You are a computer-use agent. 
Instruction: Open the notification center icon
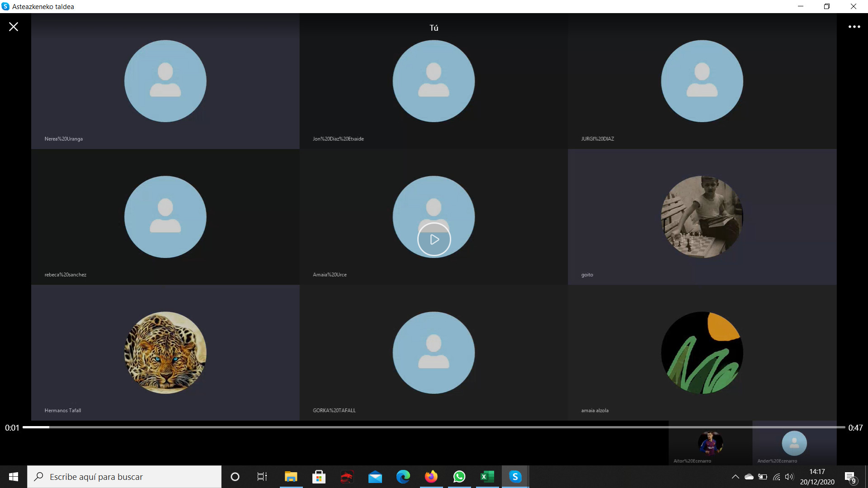point(850,477)
